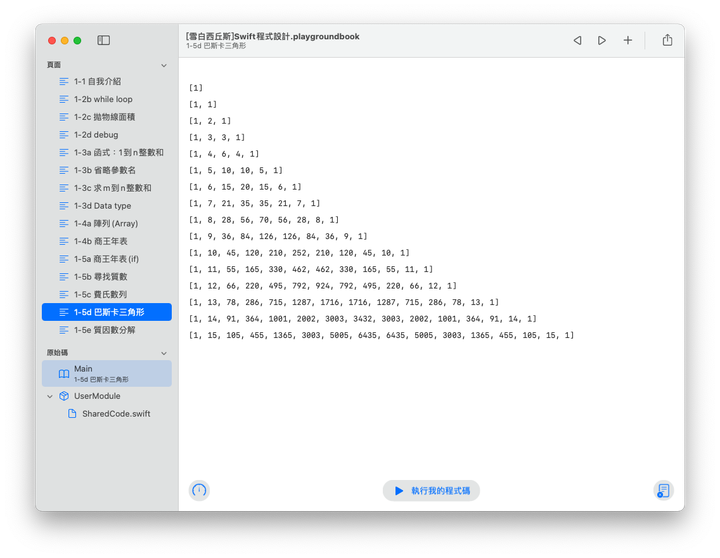Screen dimensions: 720x558
Task: Click page icon beside 1-5e 質因數分解
Action: (x=64, y=330)
